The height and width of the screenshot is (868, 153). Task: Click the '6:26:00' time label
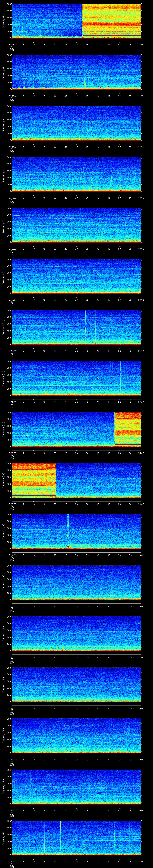[12, 657]
